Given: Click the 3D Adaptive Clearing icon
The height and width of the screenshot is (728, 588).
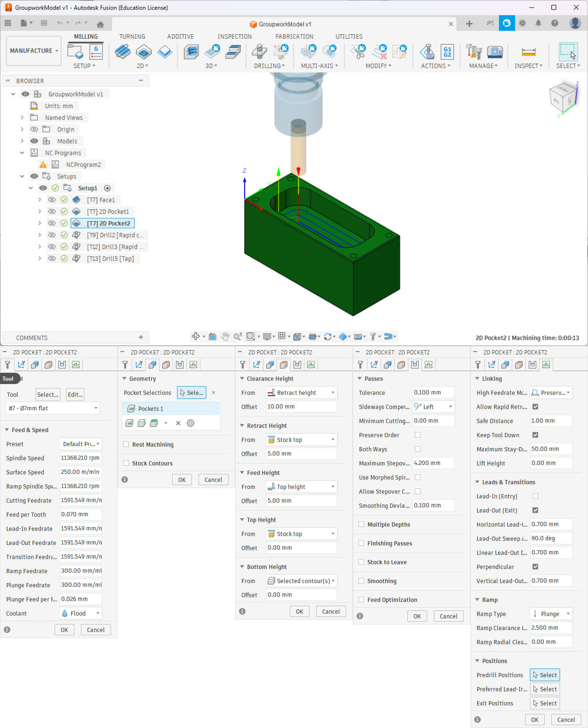Looking at the screenshot, I should click(x=191, y=51).
